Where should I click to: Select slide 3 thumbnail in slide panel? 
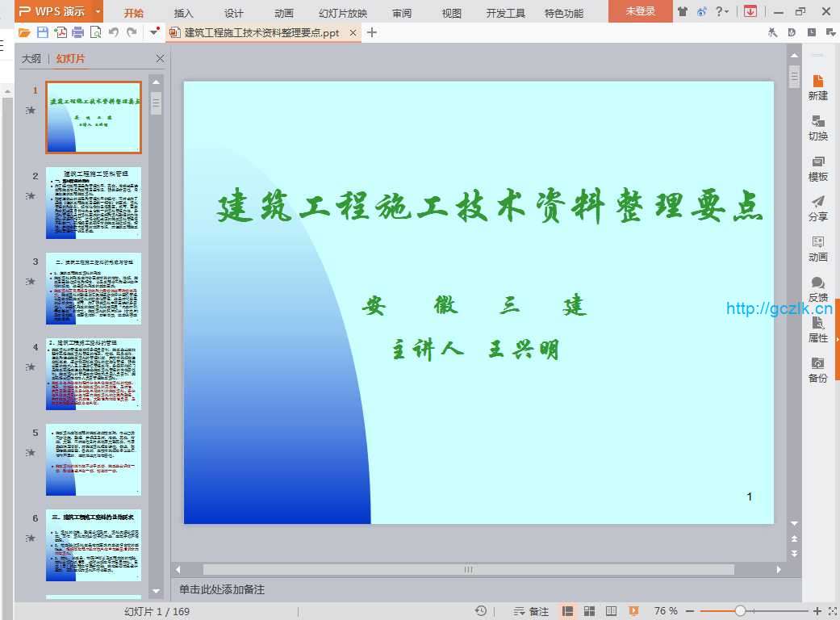click(x=94, y=288)
